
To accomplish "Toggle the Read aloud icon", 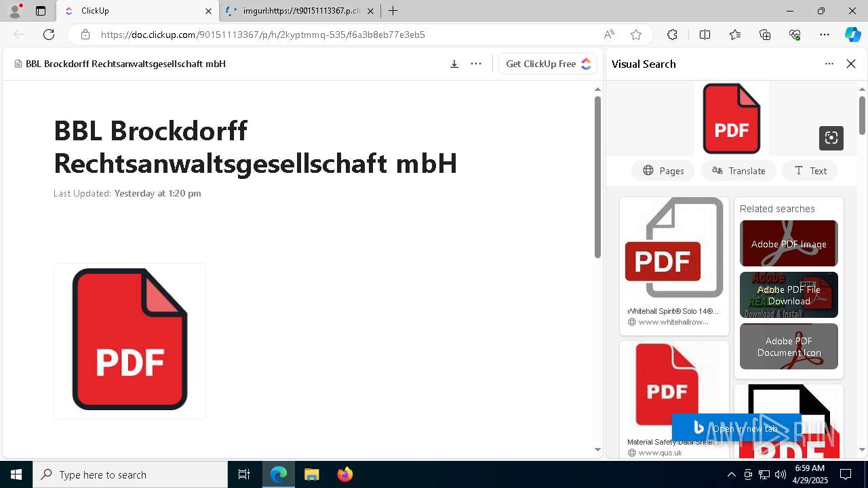I will pyautogui.click(x=609, y=35).
